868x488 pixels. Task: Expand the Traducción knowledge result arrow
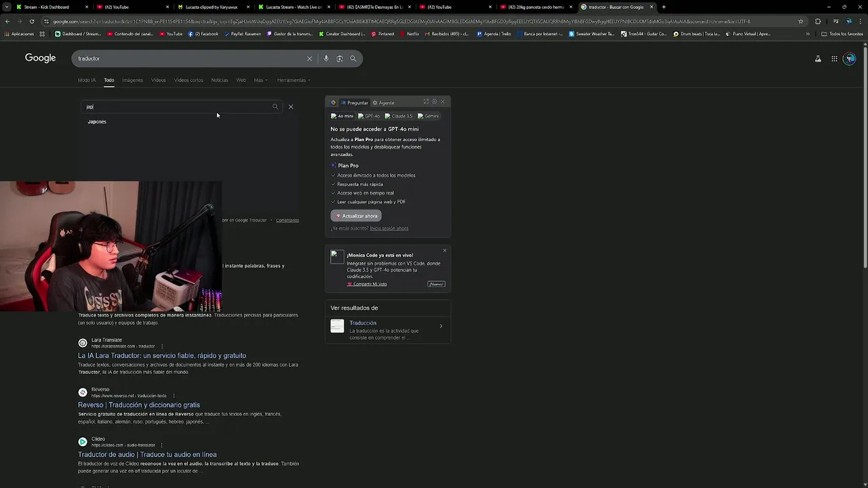(441, 327)
